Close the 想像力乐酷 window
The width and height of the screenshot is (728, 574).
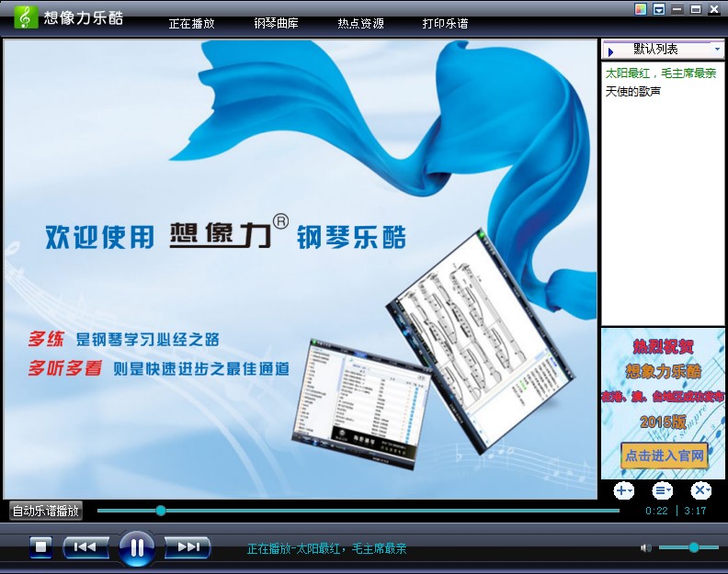pyautogui.click(x=714, y=9)
